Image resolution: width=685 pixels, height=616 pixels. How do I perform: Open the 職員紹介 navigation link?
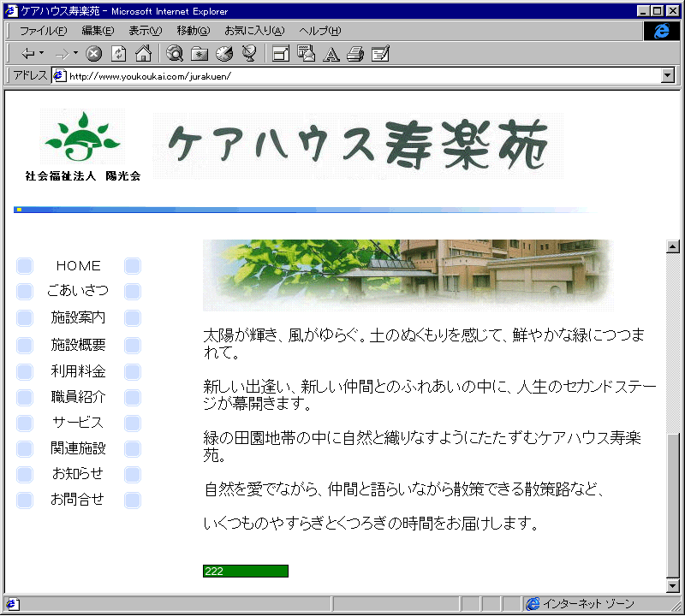(x=78, y=397)
